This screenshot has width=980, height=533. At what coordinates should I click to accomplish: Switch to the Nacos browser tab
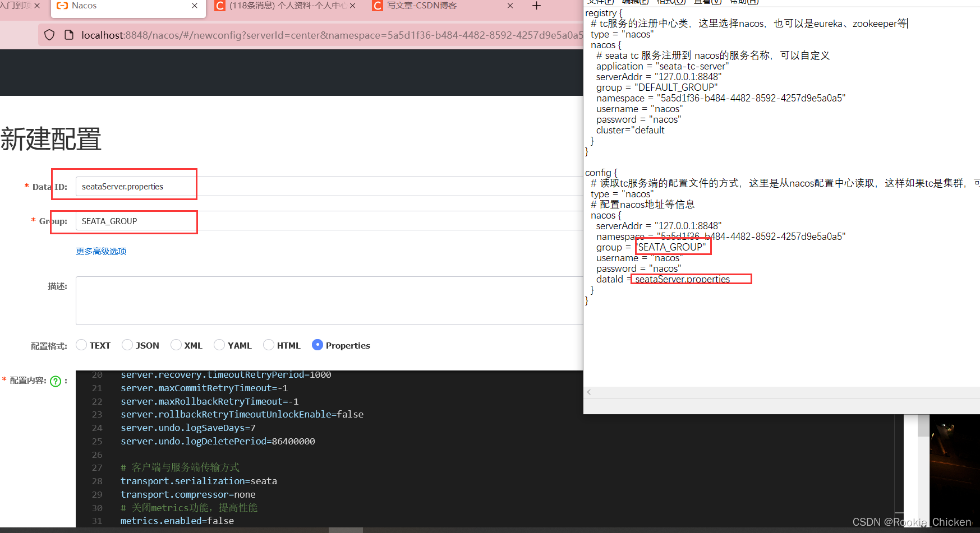coord(128,6)
